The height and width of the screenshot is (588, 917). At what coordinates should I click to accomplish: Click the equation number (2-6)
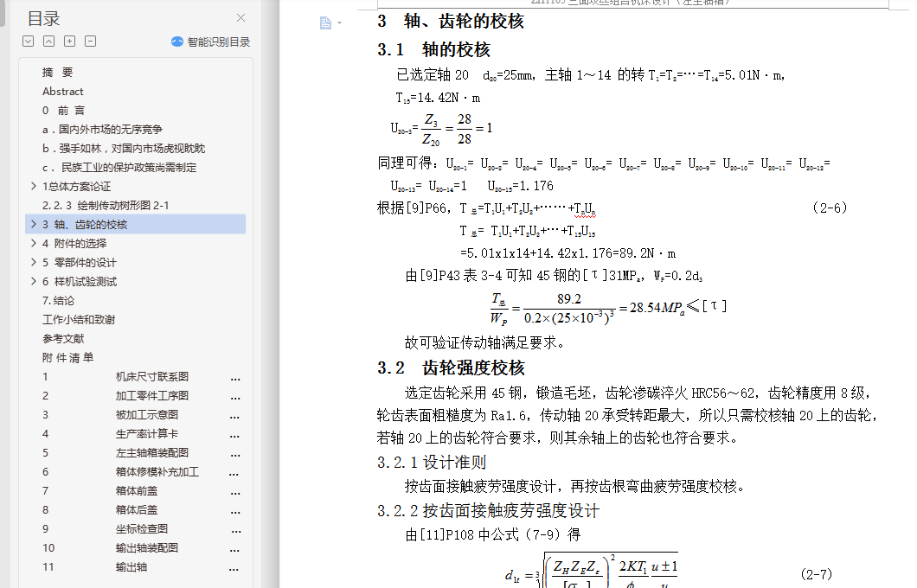(x=830, y=208)
